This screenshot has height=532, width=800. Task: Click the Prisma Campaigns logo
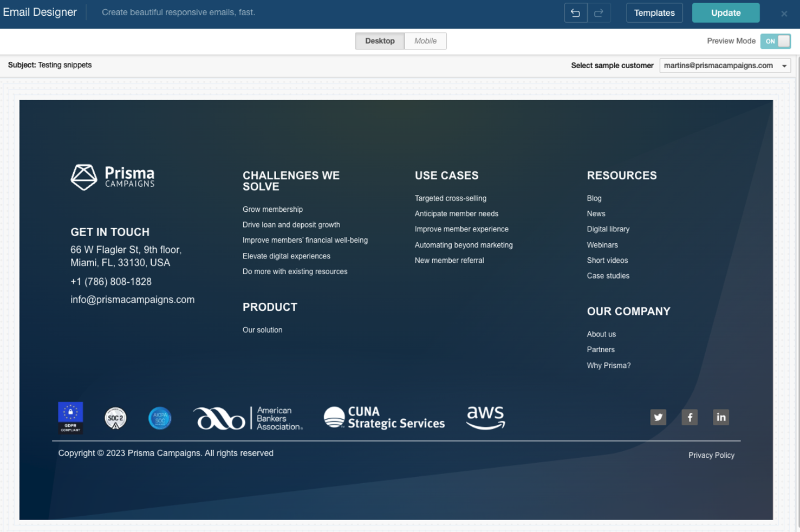point(113,177)
